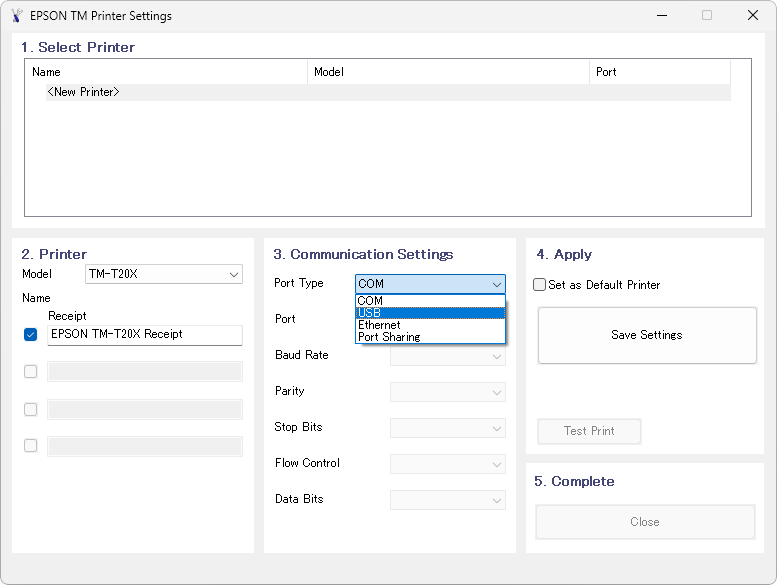
Task: Open the Parity dropdown
Action: pyautogui.click(x=447, y=392)
